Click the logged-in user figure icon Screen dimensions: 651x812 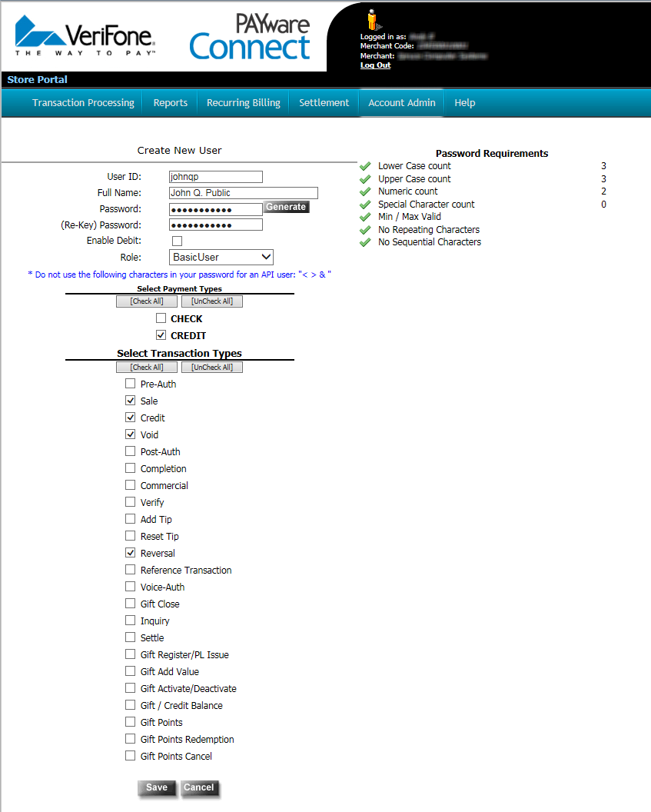point(373,20)
